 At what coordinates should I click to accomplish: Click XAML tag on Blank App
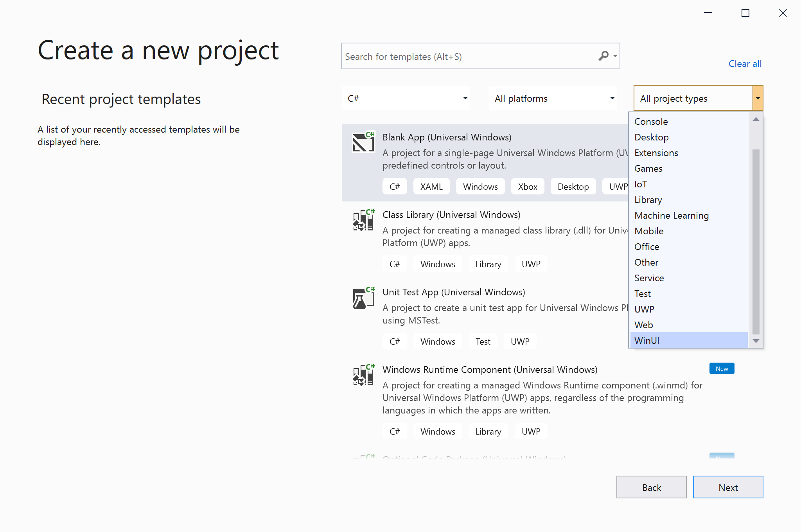click(x=431, y=187)
